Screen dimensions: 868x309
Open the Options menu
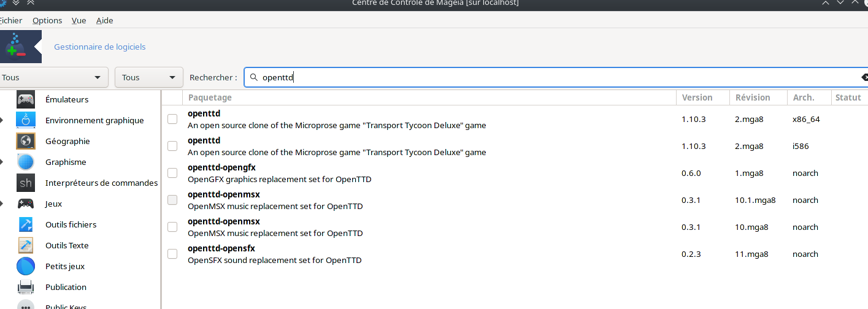click(x=47, y=20)
